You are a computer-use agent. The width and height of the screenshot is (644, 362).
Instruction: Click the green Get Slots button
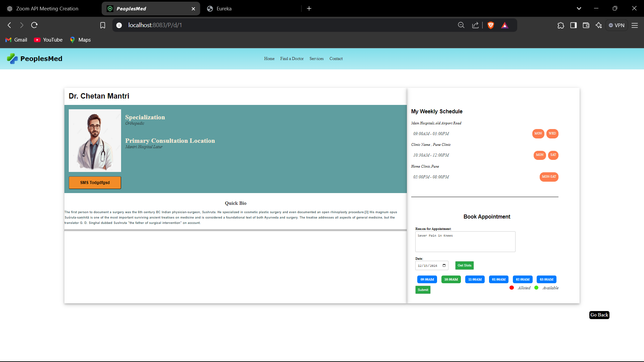[464, 265]
